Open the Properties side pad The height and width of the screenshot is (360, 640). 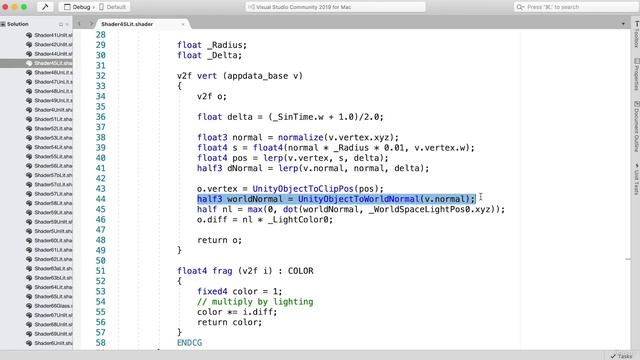point(636,74)
